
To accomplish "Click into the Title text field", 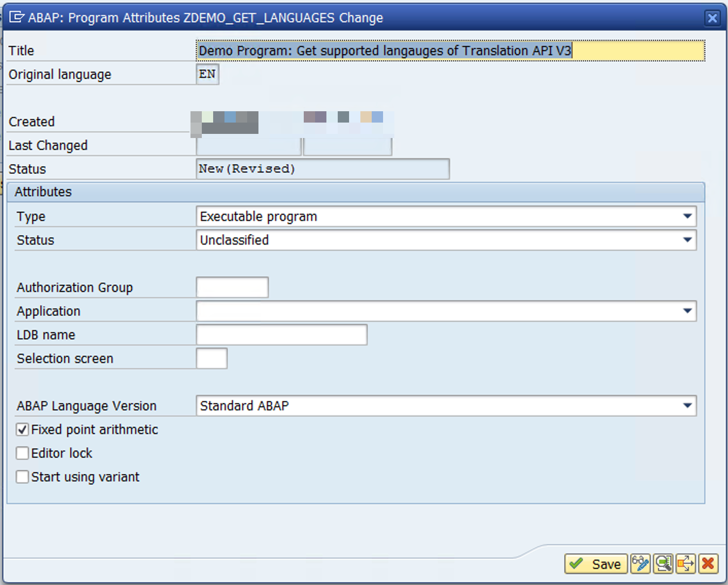I will point(450,51).
